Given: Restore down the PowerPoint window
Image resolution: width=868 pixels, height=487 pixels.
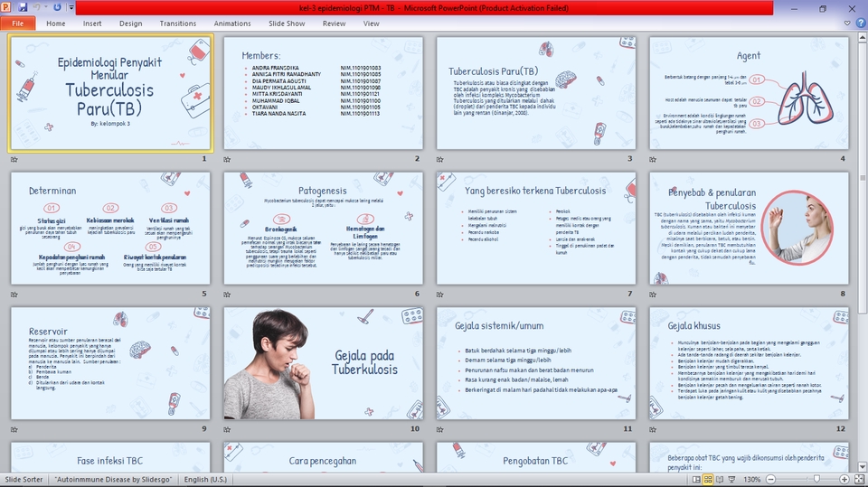Looking at the screenshot, I should (823, 8).
